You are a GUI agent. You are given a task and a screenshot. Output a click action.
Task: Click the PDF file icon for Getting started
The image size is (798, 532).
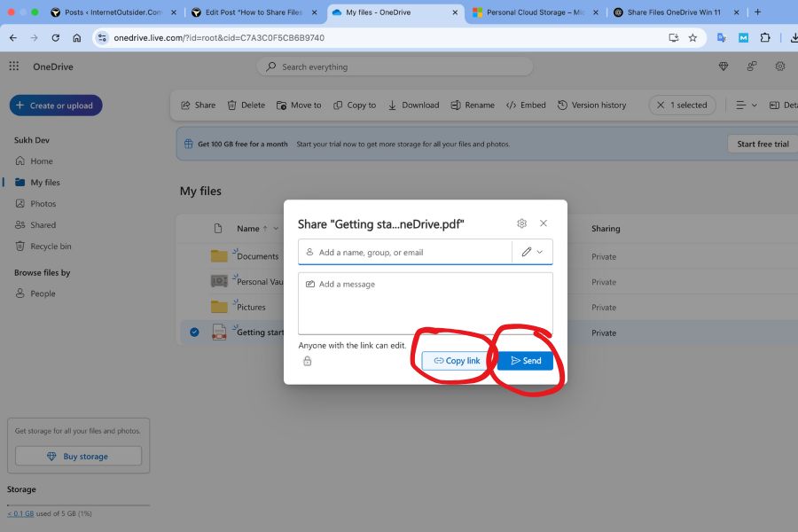(219, 332)
